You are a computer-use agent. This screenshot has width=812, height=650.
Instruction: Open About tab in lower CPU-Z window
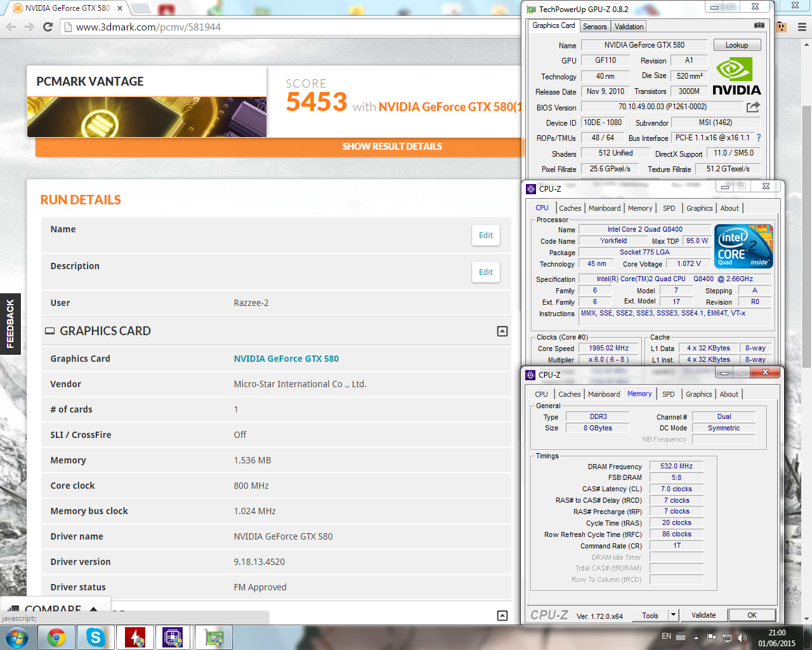(x=729, y=394)
